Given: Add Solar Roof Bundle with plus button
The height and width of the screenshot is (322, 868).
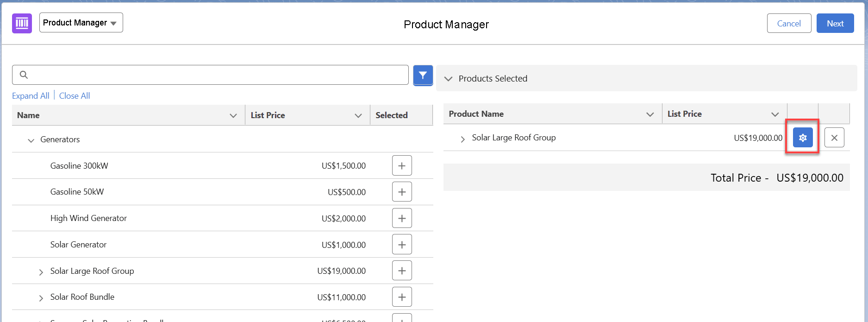Looking at the screenshot, I should (401, 297).
